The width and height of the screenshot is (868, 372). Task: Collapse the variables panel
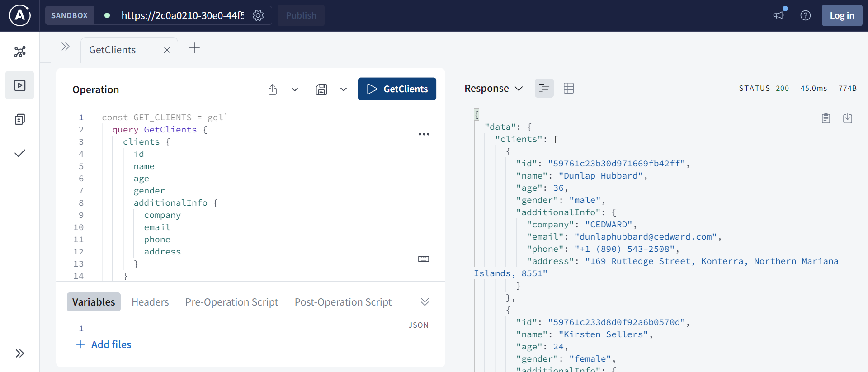point(425,302)
